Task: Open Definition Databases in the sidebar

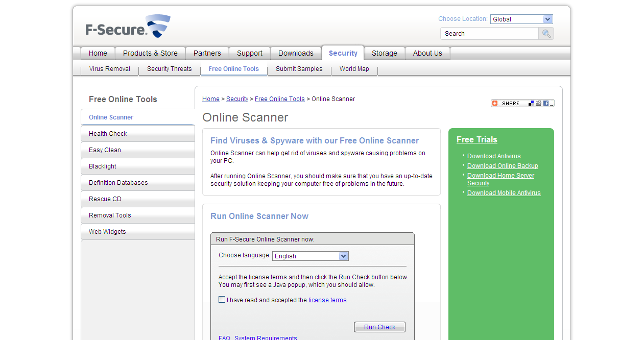Action: pyautogui.click(x=138, y=183)
